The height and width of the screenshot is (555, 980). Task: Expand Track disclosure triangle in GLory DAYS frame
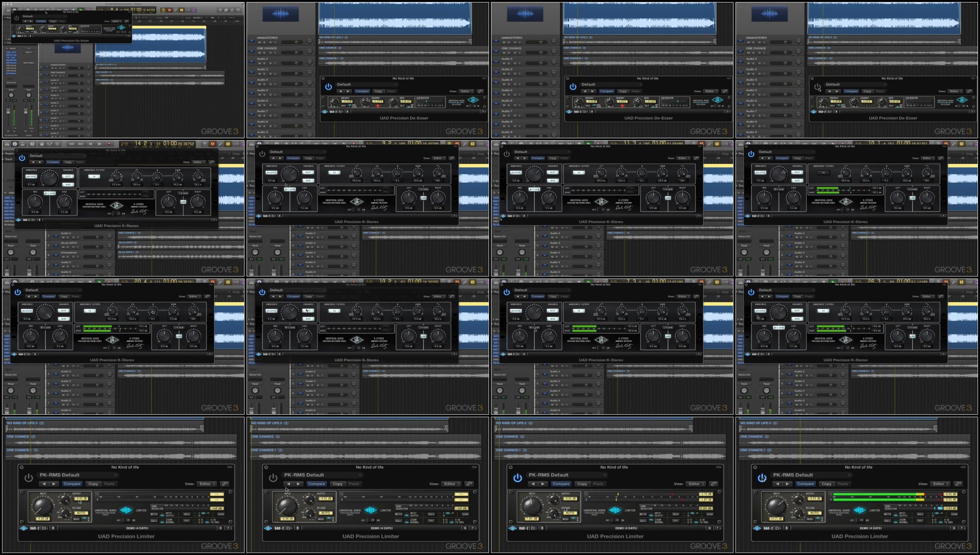click(x=4, y=159)
